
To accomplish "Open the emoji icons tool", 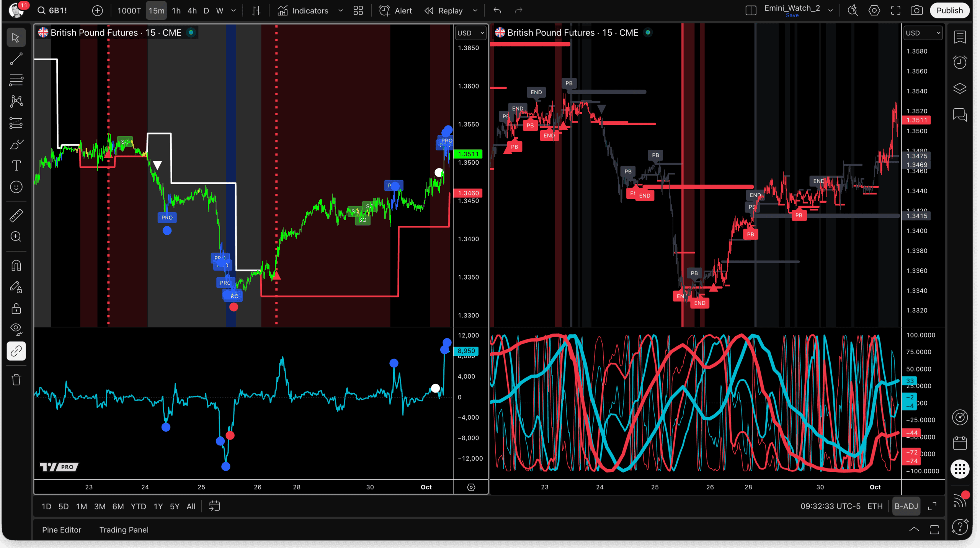I will pos(16,187).
